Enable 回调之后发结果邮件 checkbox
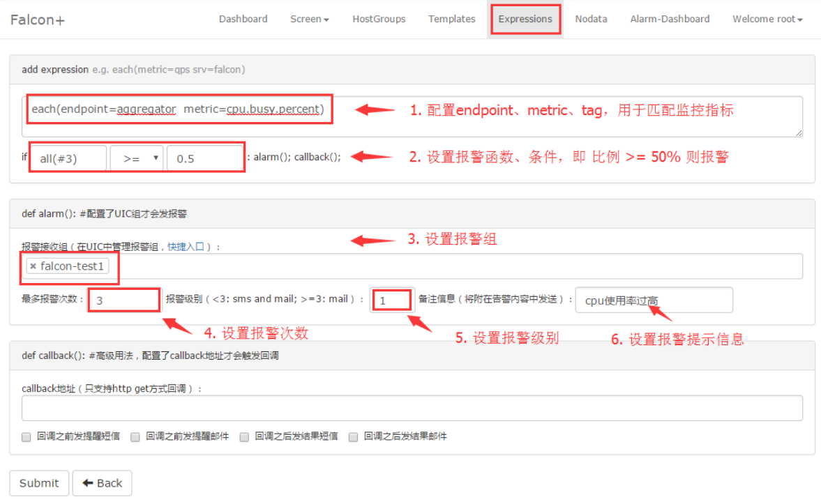The width and height of the screenshot is (821, 504). (353, 436)
